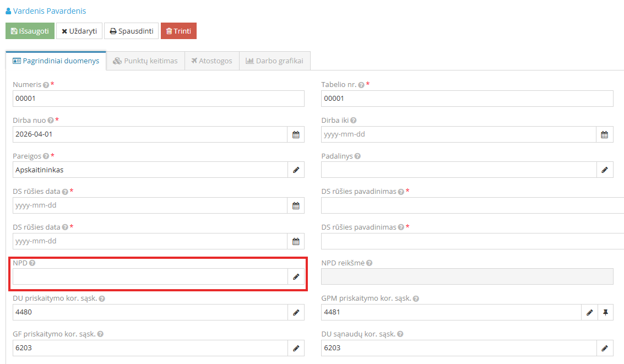624x364 pixels.
Task: Click pencil icon next to Padalinys field
Action: pos(605,170)
